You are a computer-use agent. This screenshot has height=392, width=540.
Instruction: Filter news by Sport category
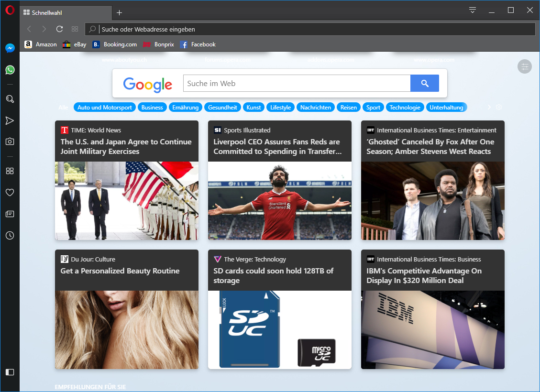(374, 108)
